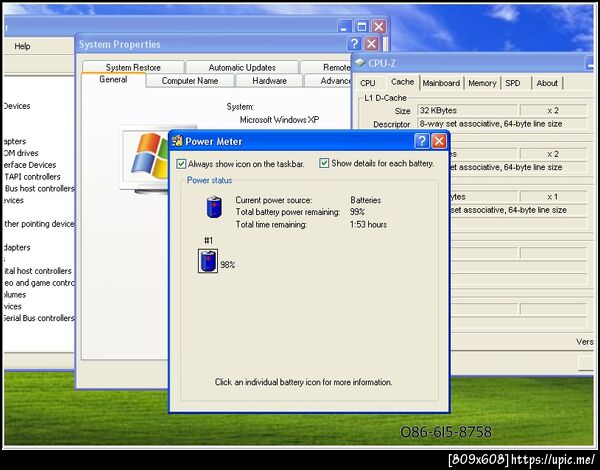The height and width of the screenshot is (470, 600).
Task: Open the Advanced tab in System Properties
Action: (x=328, y=81)
